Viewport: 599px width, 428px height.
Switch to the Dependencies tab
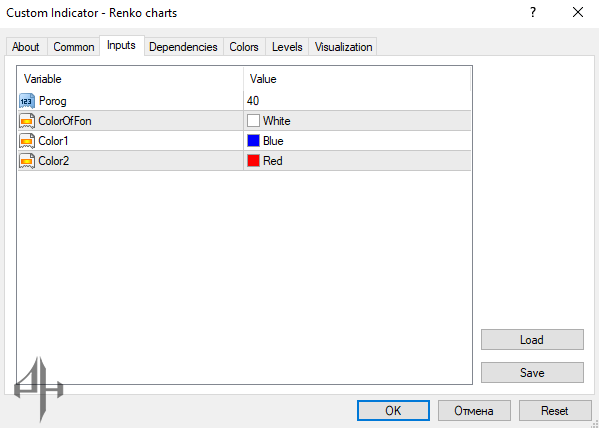(183, 47)
